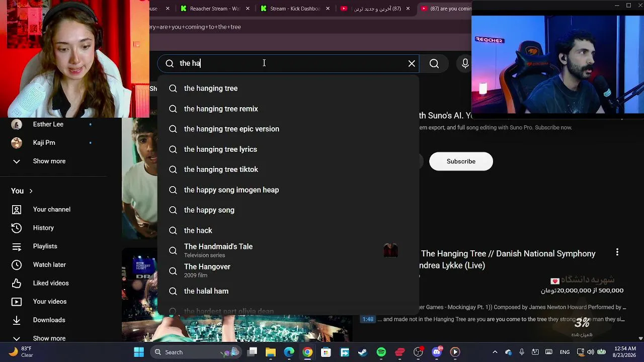This screenshot has width=644, height=362.
Task: Open the Danish National Symphony video title
Action: point(508,259)
